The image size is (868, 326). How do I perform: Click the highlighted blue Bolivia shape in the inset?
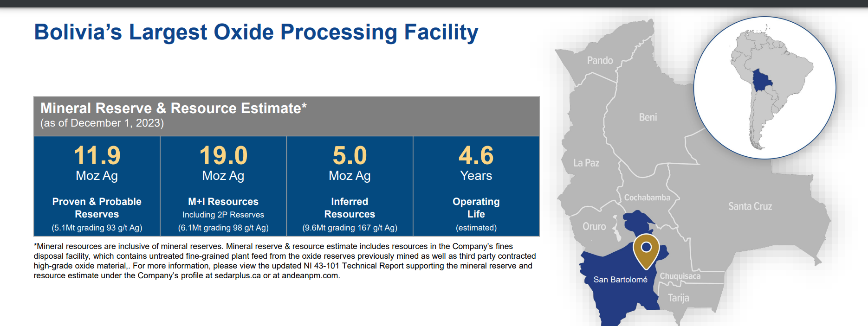coord(762,80)
